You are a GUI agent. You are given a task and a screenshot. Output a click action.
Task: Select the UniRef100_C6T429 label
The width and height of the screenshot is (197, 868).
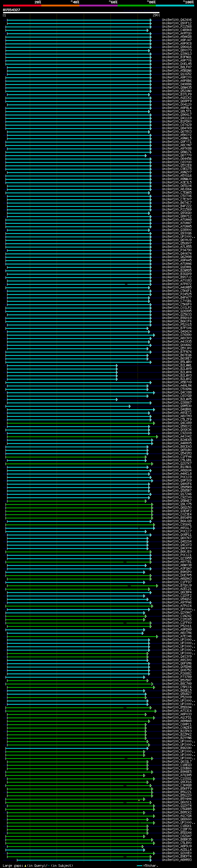(x=177, y=125)
